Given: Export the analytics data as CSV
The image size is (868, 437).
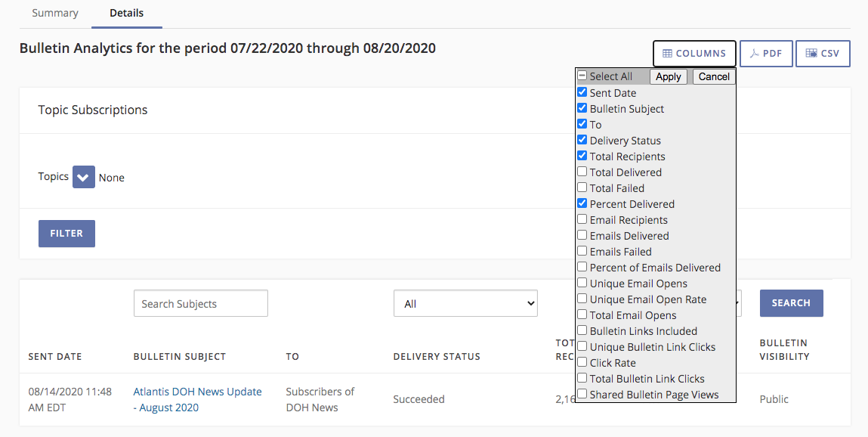Looking at the screenshot, I should [823, 53].
